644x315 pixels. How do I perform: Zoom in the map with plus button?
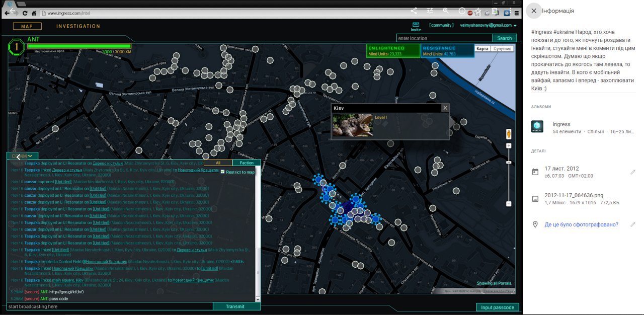pos(509,146)
